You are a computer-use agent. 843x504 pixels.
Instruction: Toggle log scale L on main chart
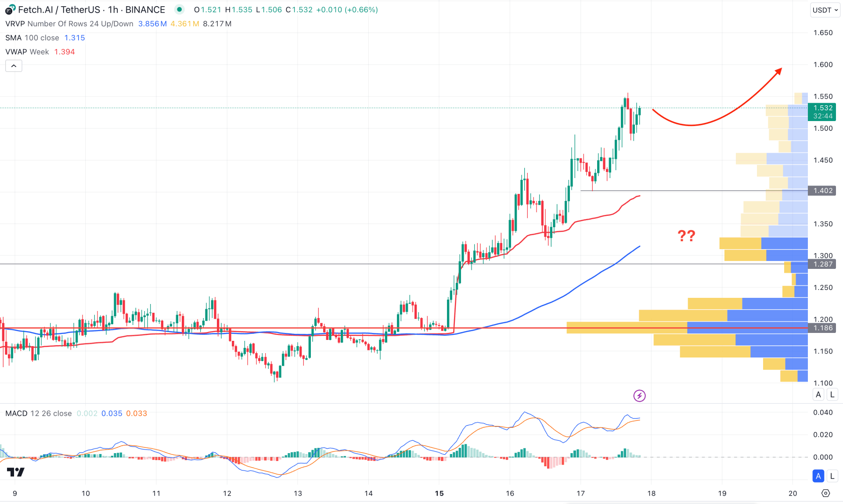pos(832,394)
